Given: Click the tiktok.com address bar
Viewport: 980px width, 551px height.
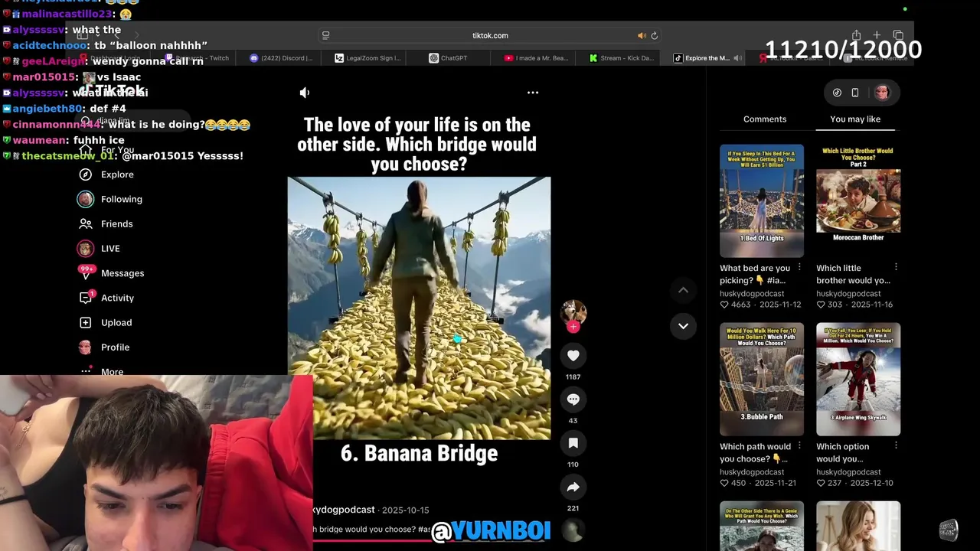Looking at the screenshot, I should pos(490,36).
